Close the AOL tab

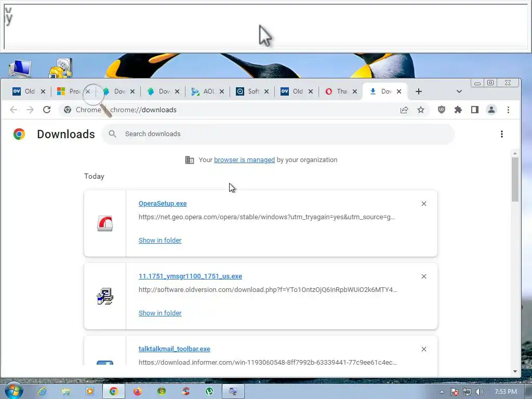[221, 91]
